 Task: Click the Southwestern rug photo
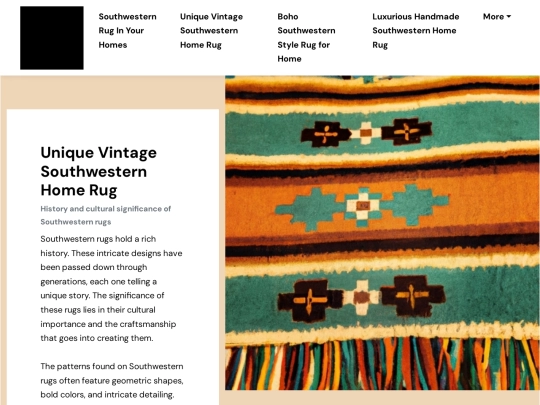(382, 233)
